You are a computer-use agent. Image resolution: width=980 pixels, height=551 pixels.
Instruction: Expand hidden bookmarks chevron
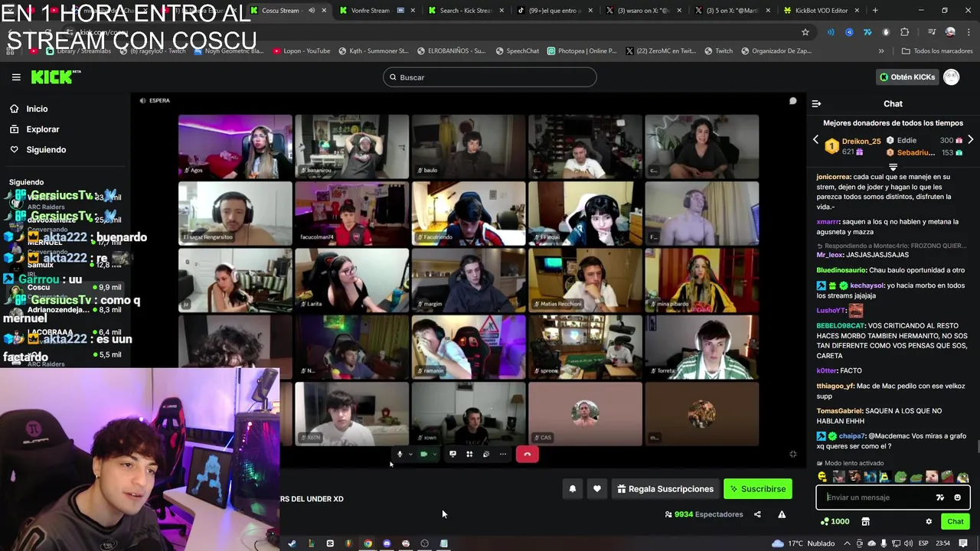(x=881, y=51)
